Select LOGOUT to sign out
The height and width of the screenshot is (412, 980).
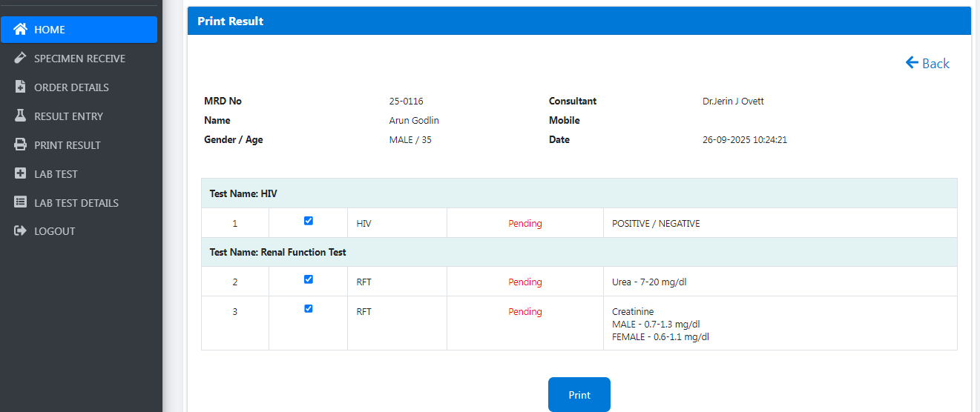coord(79,231)
